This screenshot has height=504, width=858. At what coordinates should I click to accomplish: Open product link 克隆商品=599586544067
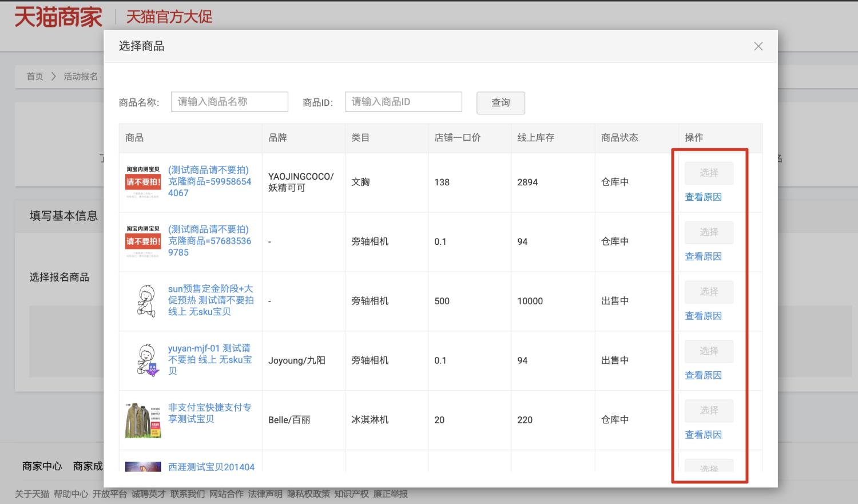pos(209,181)
